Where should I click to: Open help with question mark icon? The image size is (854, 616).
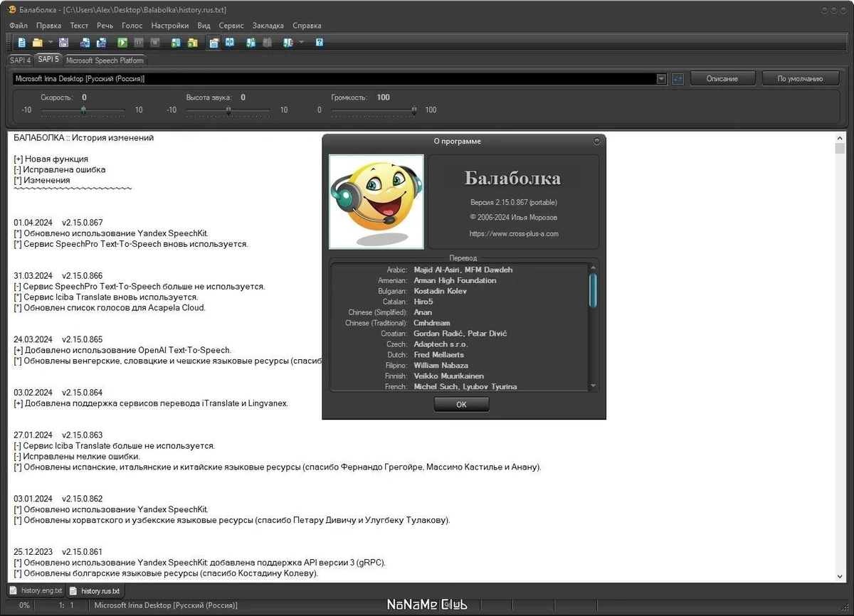coord(320,43)
